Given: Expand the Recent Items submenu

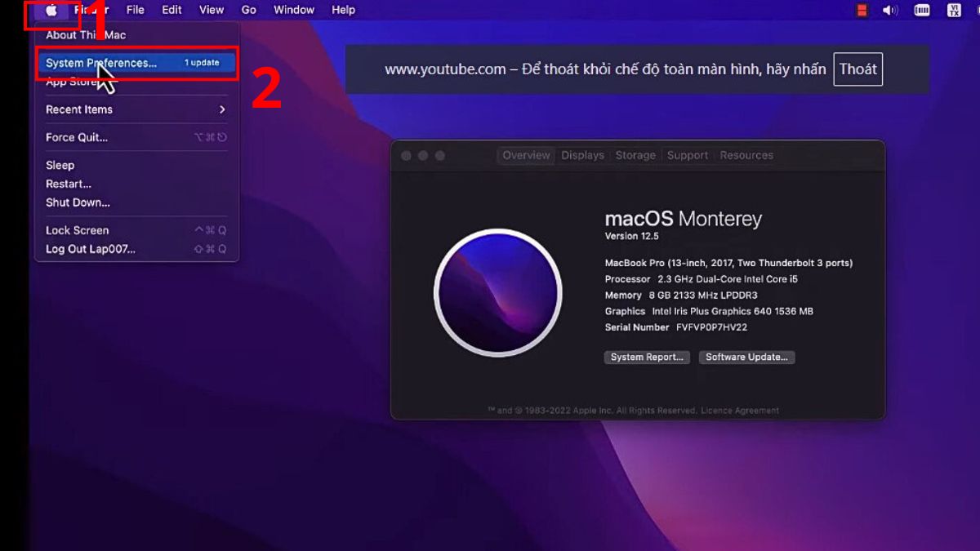Looking at the screenshot, I should (x=79, y=109).
